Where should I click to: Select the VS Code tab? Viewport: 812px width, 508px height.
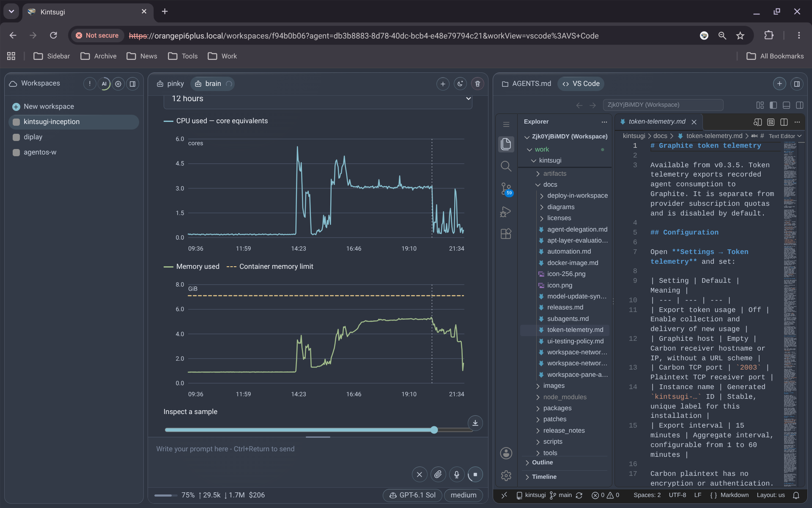(581, 84)
